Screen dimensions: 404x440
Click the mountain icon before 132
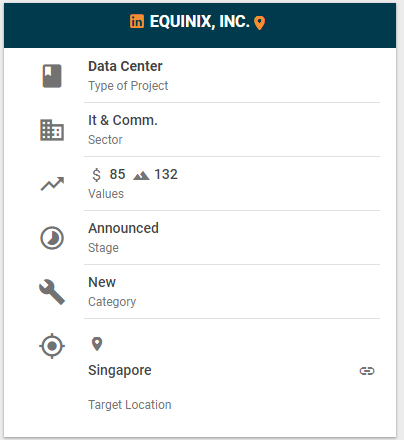point(141,175)
